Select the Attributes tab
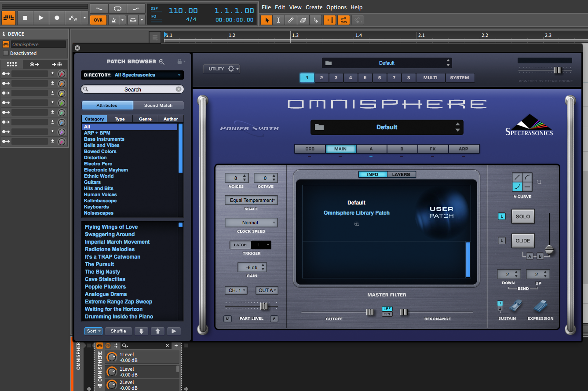Screen dimensions: 588x391 [107, 106]
